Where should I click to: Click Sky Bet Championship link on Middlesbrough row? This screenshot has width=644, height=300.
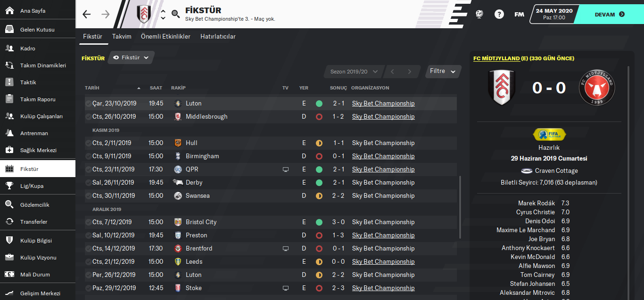tap(383, 116)
